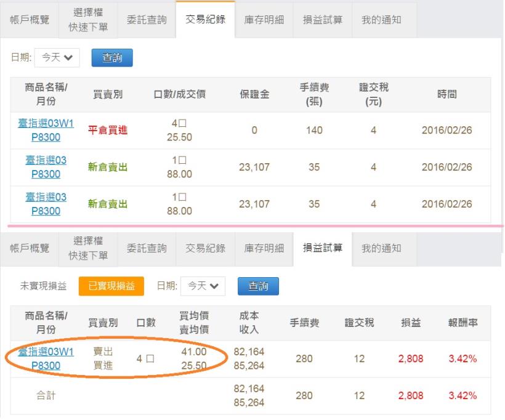Click the 平倉買進 cell
The width and height of the screenshot is (505, 420).
(x=108, y=131)
